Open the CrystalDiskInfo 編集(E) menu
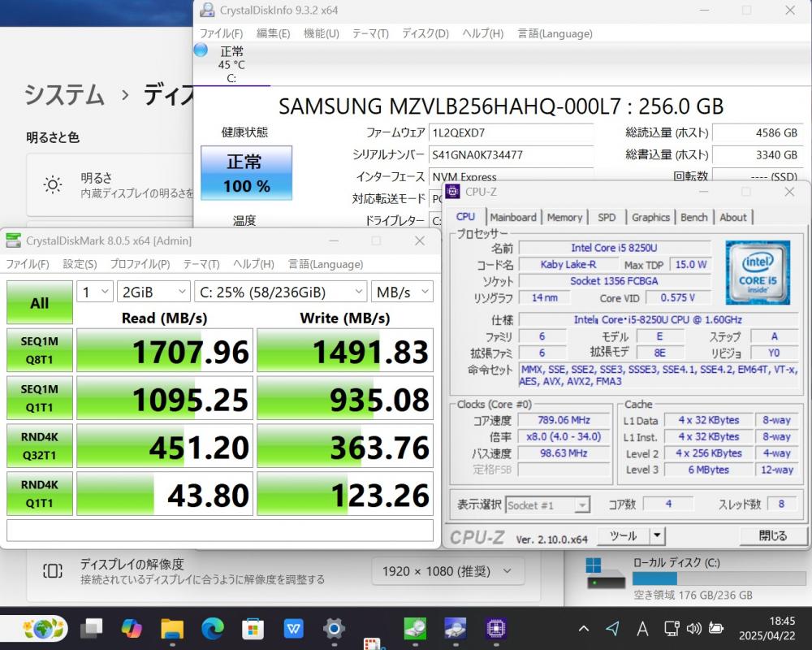Screen dimensions: 812x650 coord(274,33)
